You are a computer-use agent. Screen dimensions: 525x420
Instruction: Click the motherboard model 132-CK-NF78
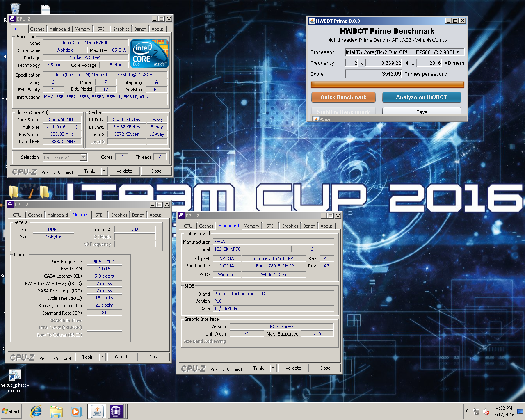pyautogui.click(x=251, y=249)
